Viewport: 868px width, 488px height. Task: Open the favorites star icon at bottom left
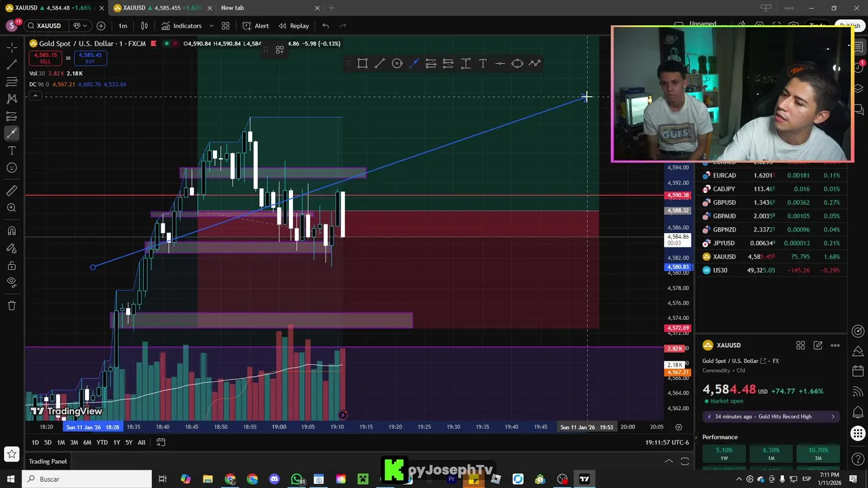pyautogui.click(x=12, y=453)
